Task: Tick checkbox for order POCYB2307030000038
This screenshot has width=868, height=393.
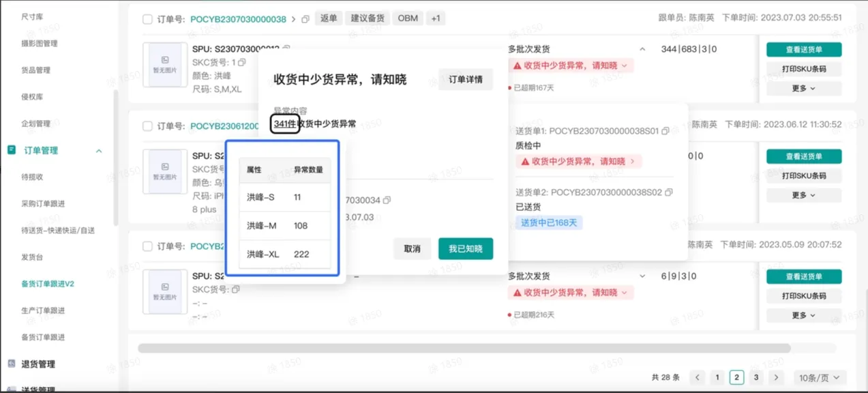Action: click(x=147, y=19)
